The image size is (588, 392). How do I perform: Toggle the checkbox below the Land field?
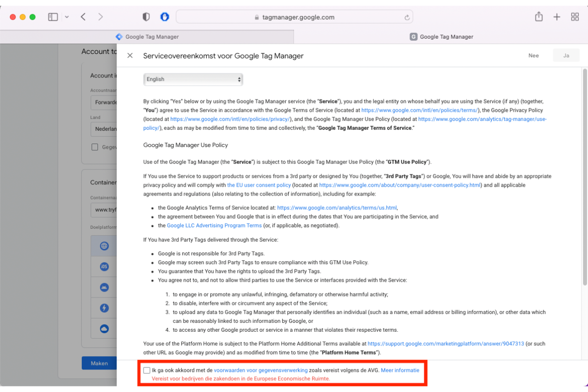tap(95, 147)
